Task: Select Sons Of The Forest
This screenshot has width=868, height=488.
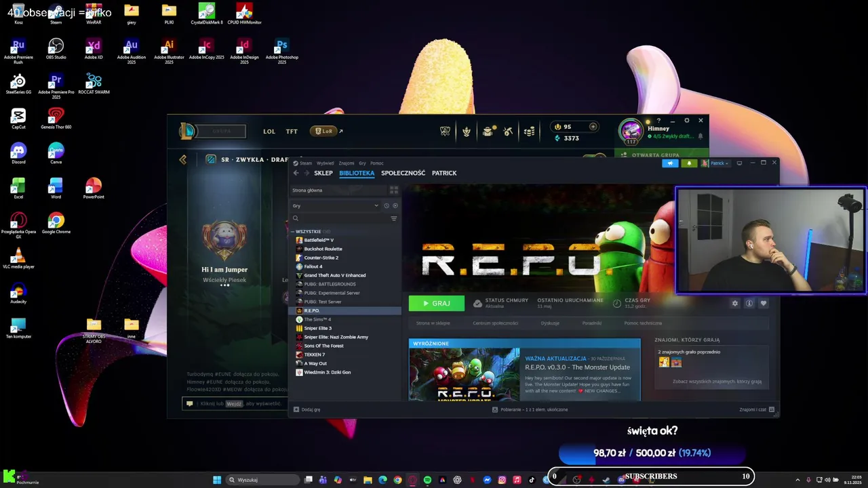Action: [x=323, y=346]
